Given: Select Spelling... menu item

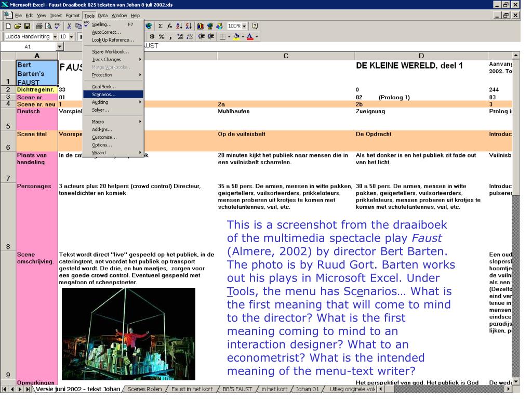Looking at the screenshot, I should [x=113, y=24].
